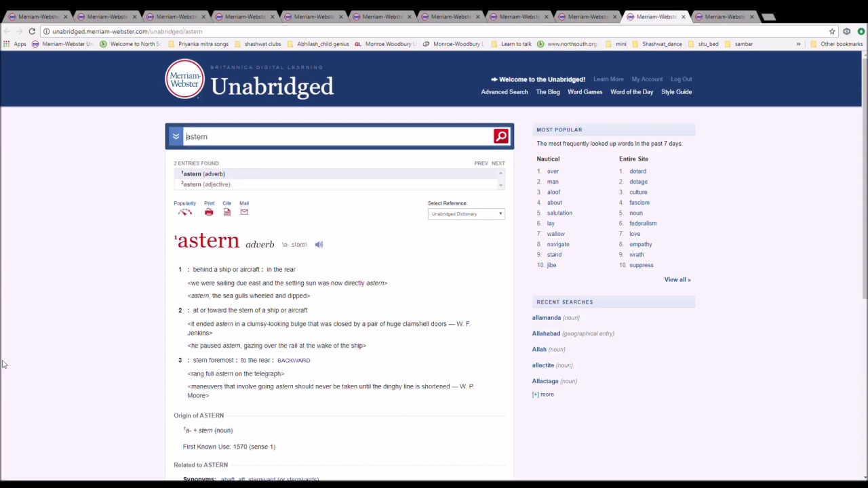
Task: Click the browser reload button
Action: pyautogui.click(x=32, y=31)
